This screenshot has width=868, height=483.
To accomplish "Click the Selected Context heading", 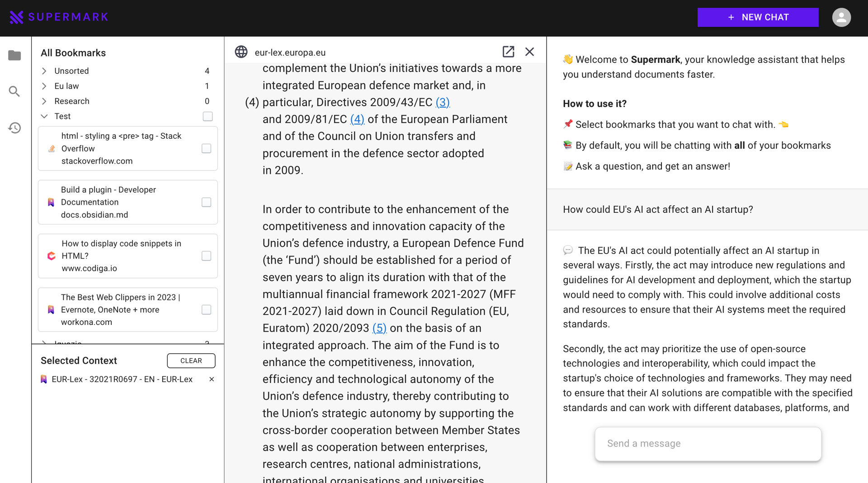I will 79,361.
